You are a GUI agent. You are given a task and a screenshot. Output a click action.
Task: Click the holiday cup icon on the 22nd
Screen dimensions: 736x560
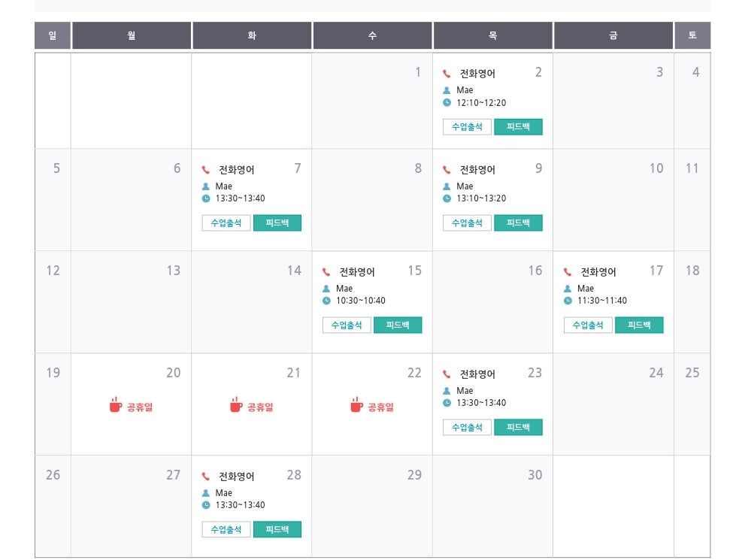(x=356, y=404)
